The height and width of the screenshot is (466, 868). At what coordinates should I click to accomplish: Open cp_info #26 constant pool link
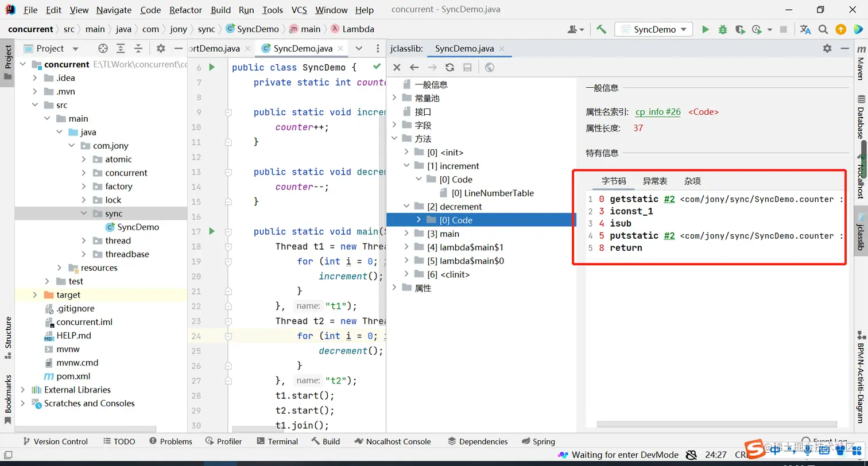click(x=658, y=112)
